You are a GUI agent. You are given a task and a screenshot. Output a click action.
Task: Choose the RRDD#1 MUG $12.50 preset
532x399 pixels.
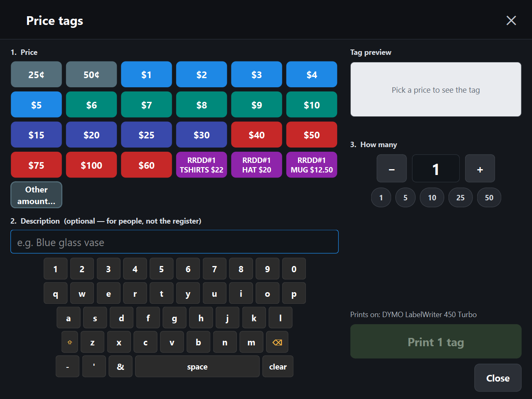tap(312, 165)
